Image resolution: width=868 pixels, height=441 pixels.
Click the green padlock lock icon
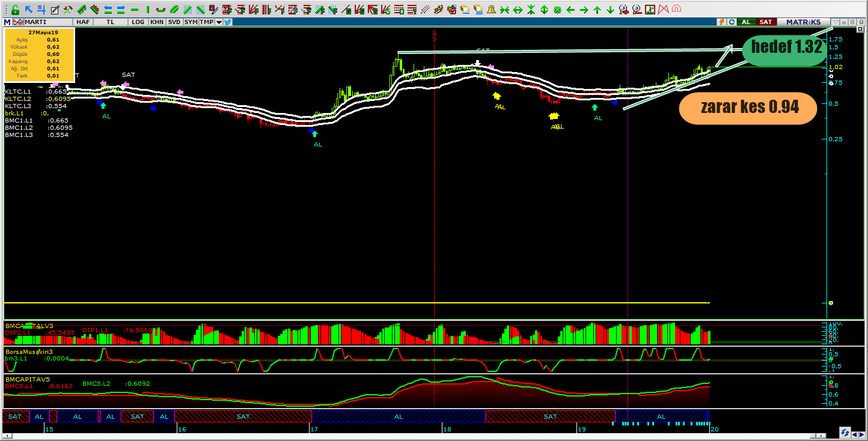coord(15,10)
